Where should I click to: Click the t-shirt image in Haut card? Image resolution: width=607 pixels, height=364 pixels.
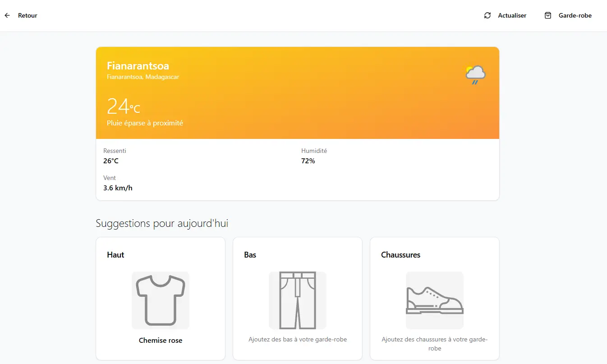(161, 300)
